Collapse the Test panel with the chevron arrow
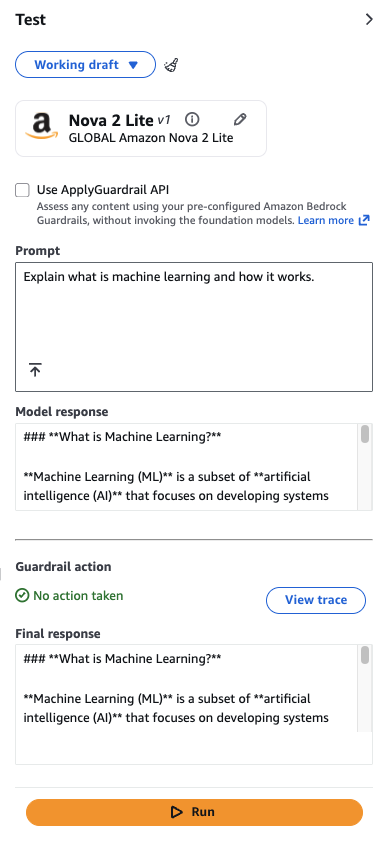The image size is (389, 850). pyautogui.click(x=369, y=20)
